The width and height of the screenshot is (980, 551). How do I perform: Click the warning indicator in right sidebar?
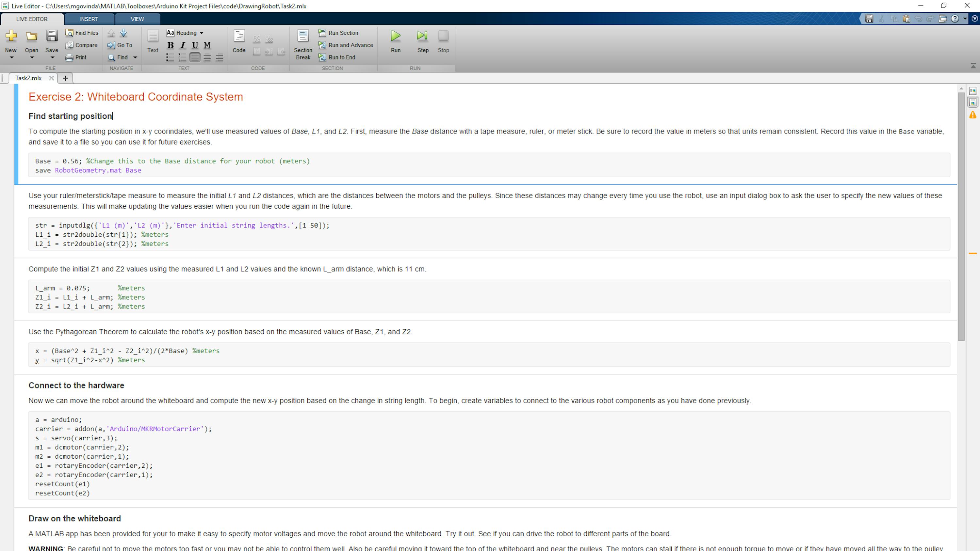(973, 115)
